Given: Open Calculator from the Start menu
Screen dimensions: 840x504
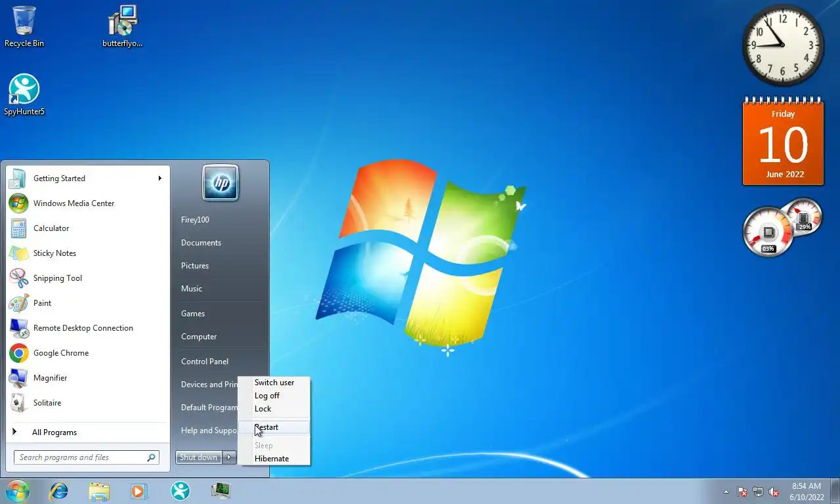Looking at the screenshot, I should click(88, 228).
